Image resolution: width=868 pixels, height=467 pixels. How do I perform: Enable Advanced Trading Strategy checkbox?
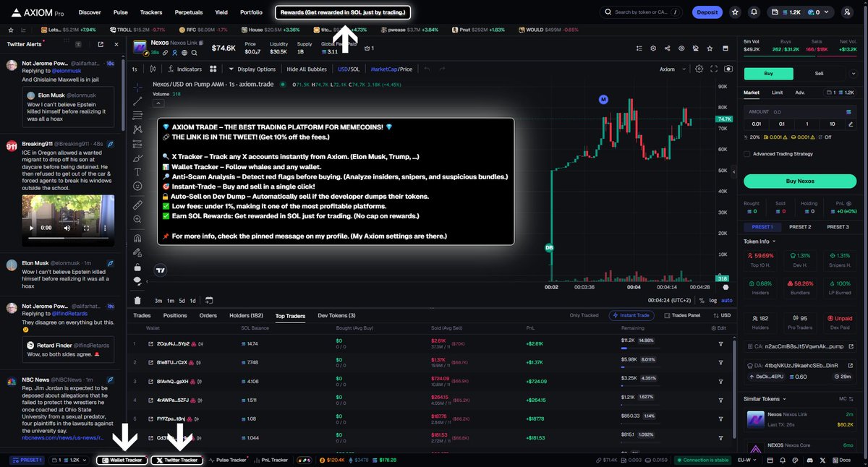(747, 154)
